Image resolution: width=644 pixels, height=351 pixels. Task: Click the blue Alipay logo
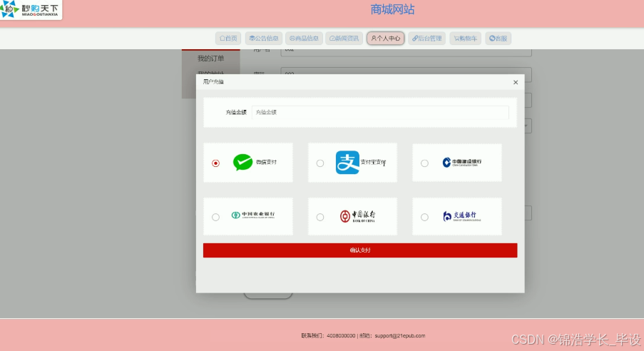pyautogui.click(x=347, y=163)
